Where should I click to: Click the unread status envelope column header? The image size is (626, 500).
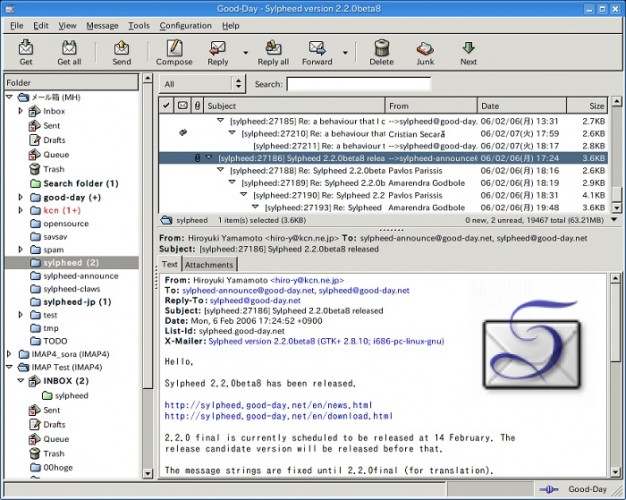[182, 105]
